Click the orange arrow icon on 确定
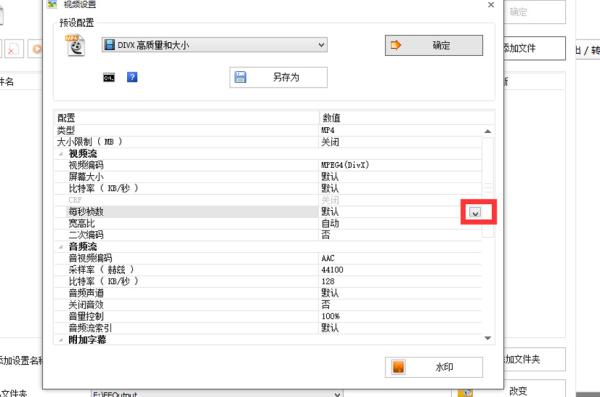The image size is (600, 397). coord(396,45)
